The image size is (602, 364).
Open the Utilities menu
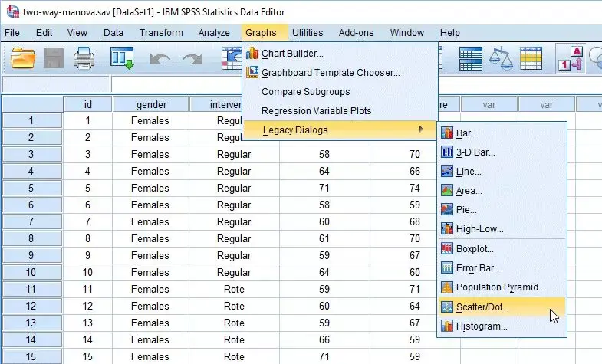(308, 33)
